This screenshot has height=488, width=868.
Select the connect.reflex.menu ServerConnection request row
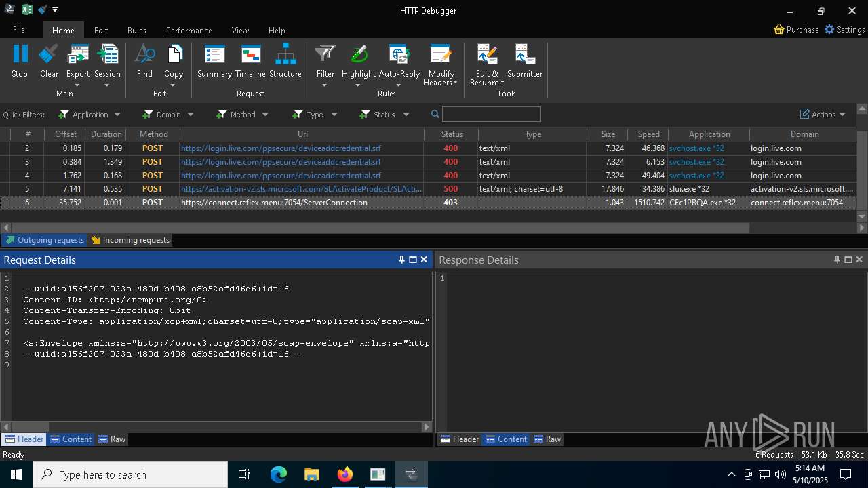tap(429, 202)
